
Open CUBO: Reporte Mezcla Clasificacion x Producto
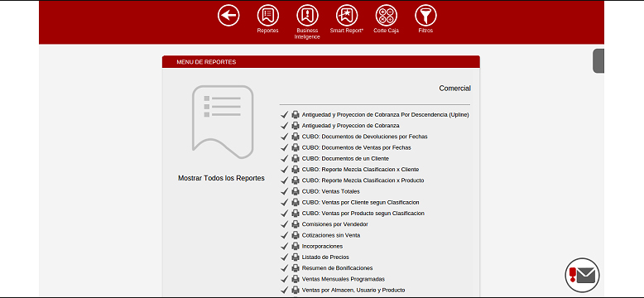tap(363, 180)
